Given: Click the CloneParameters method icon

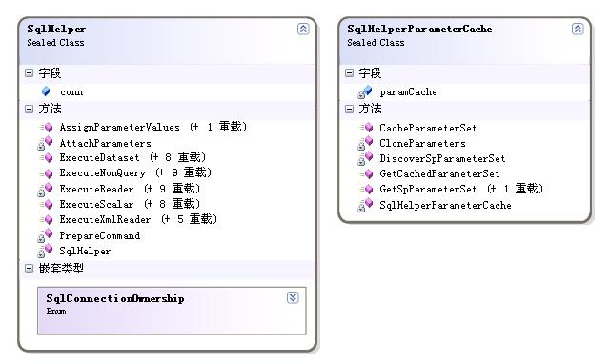Looking at the screenshot, I should 365,143.
